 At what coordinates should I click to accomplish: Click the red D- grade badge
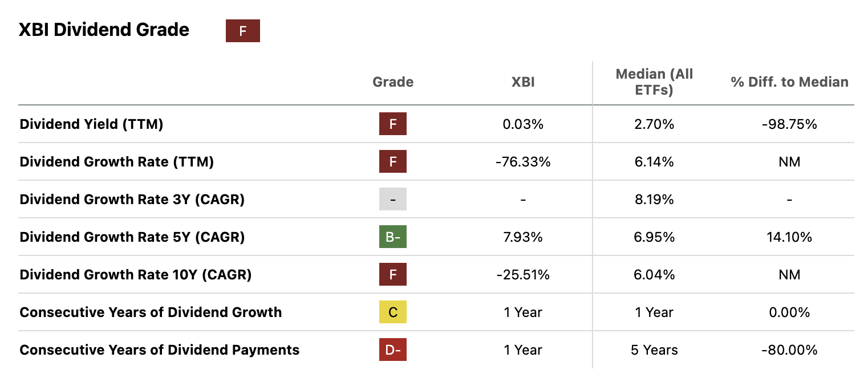[392, 350]
